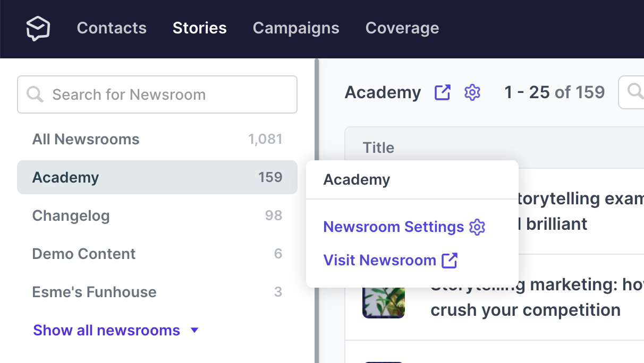Screen dimensions: 644x363
Task: Open the plant thumbnail of the storytelling marketing story
Action: pos(384,302)
